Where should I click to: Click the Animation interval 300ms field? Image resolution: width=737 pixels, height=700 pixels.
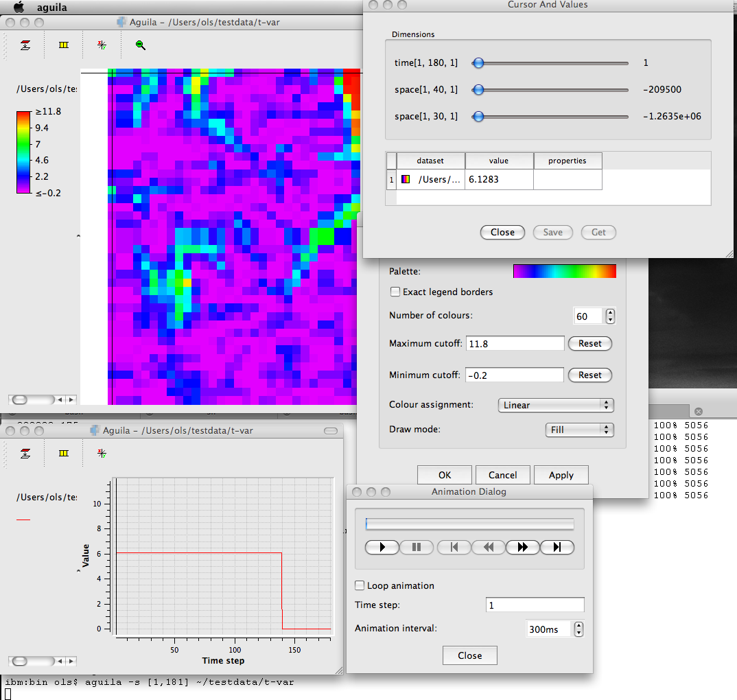pyautogui.click(x=549, y=629)
